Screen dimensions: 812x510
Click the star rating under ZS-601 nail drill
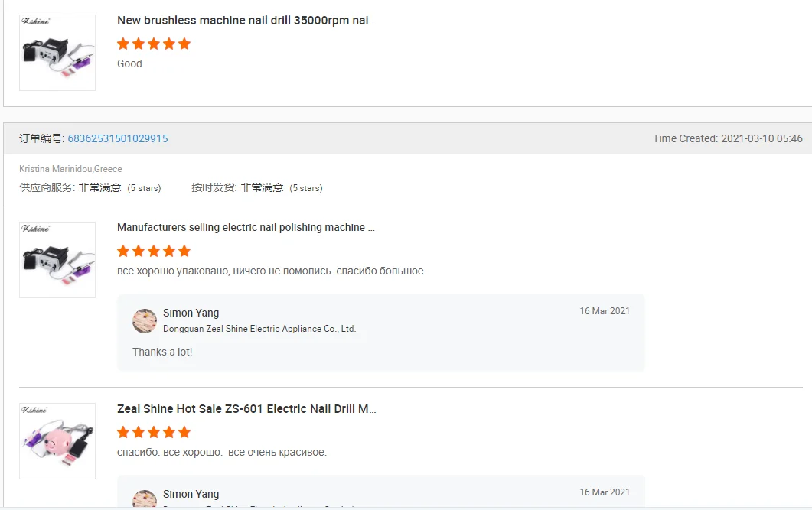click(154, 432)
